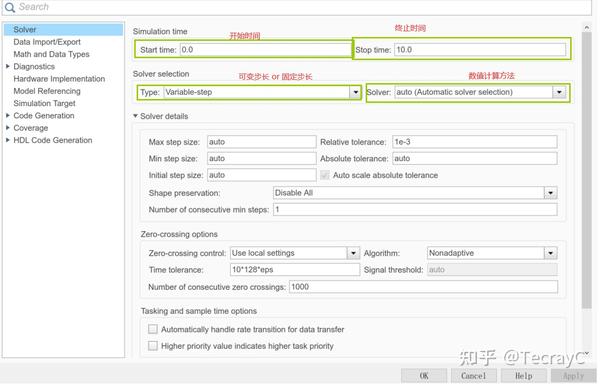Open the solver Type dropdown

[x=262, y=92]
